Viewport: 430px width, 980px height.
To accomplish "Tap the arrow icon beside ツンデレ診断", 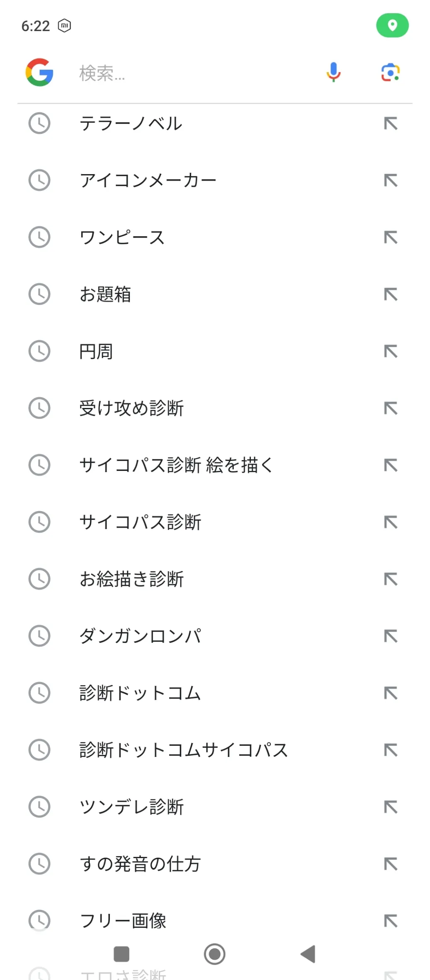I will pyautogui.click(x=390, y=807).
